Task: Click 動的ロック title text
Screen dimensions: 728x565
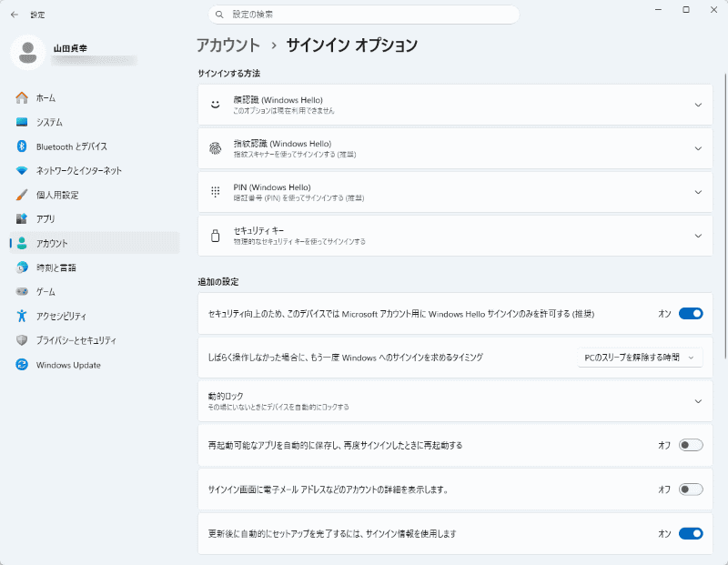Action: pyautogui.click(x=226, y=396)
